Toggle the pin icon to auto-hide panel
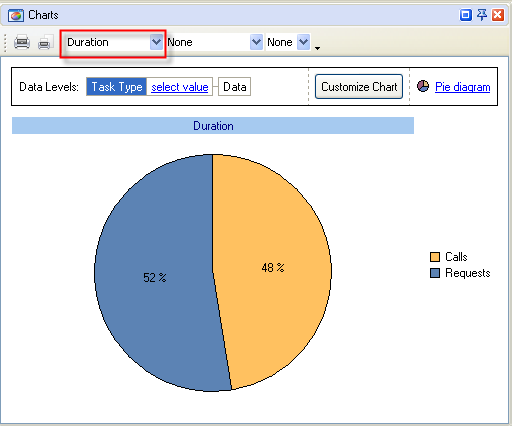 click(x=481, y=15)
